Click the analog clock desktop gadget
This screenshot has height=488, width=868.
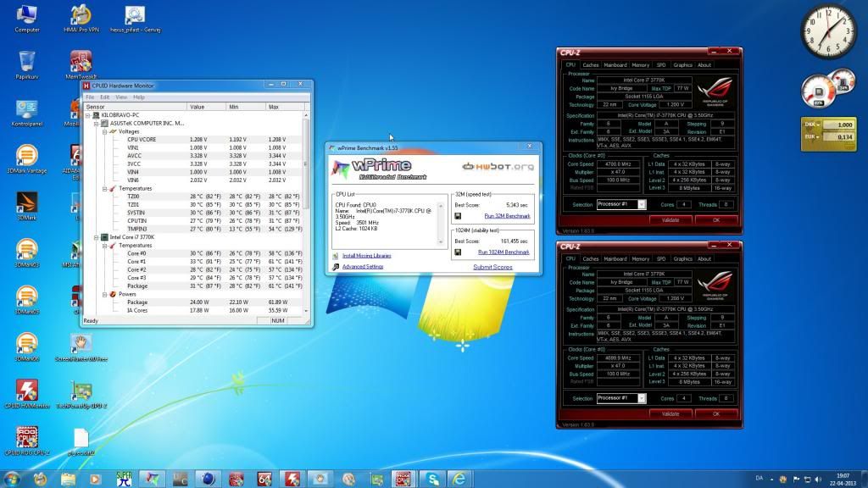[x=828, y=31]
